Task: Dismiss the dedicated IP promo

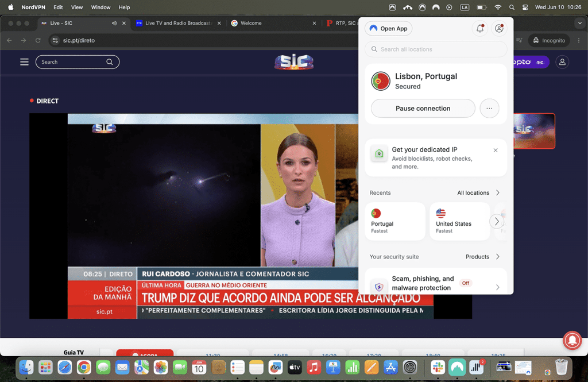Action: click(496, 150)
